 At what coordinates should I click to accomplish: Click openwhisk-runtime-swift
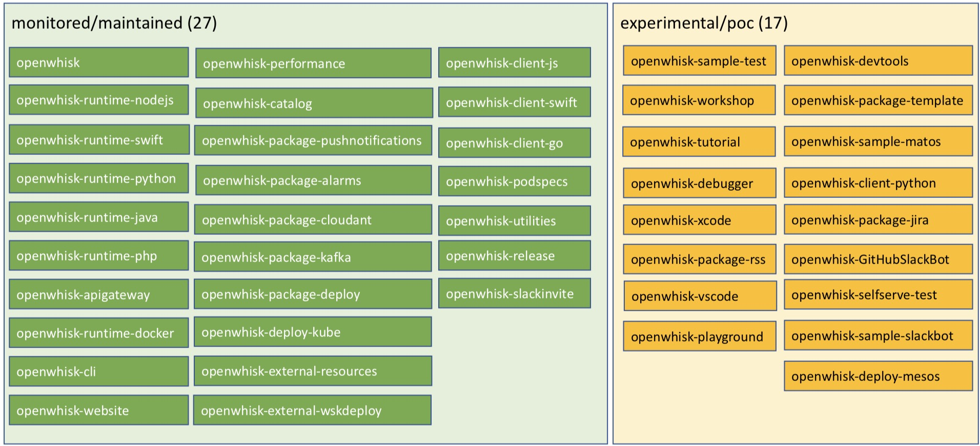point(99,139)
